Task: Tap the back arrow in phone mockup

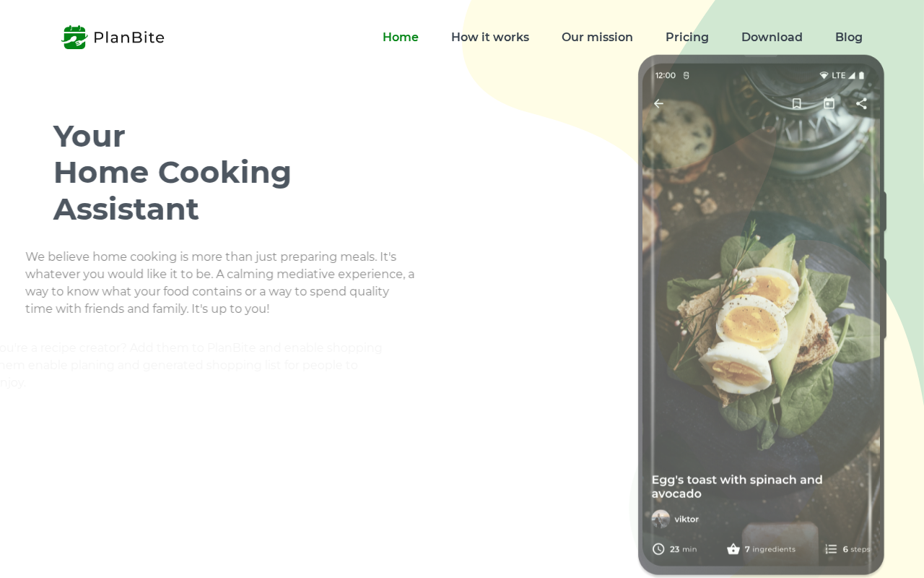Action: click(x=658, y=103)
